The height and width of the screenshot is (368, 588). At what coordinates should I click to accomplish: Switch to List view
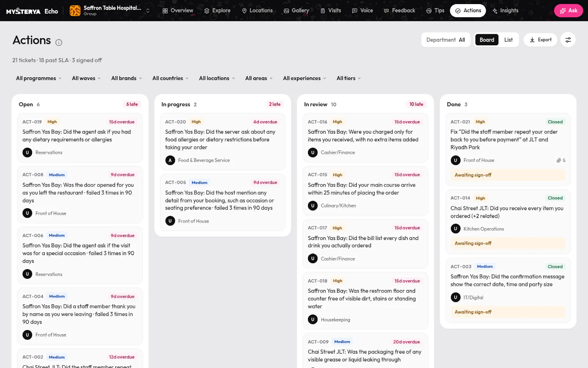(508, 40)
